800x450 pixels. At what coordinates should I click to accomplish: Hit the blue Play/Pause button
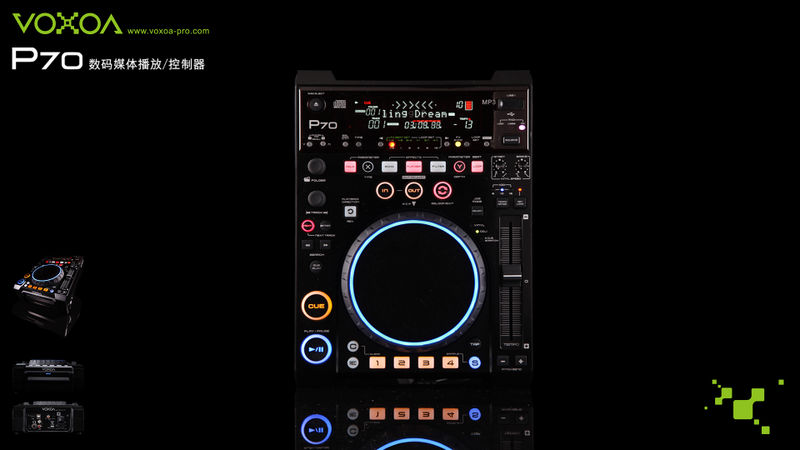pyautogui.click(x=316, y=349)
